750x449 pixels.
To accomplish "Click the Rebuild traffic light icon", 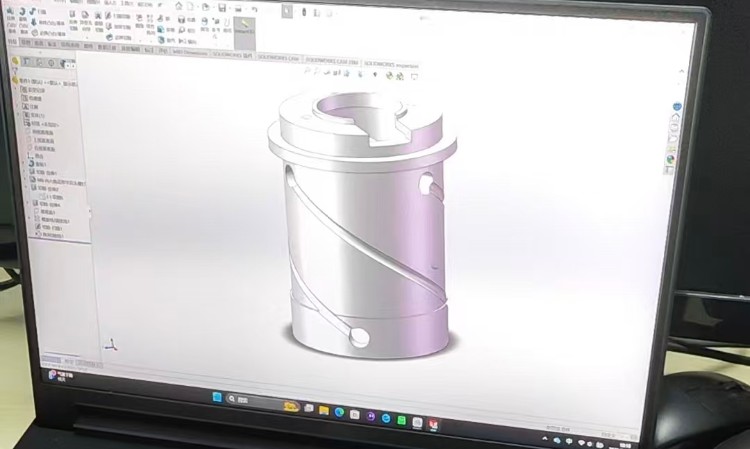I will tap(304, 11).
